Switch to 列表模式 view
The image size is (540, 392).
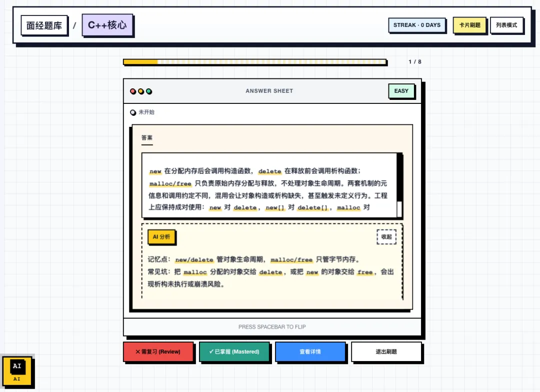[507, 25]
